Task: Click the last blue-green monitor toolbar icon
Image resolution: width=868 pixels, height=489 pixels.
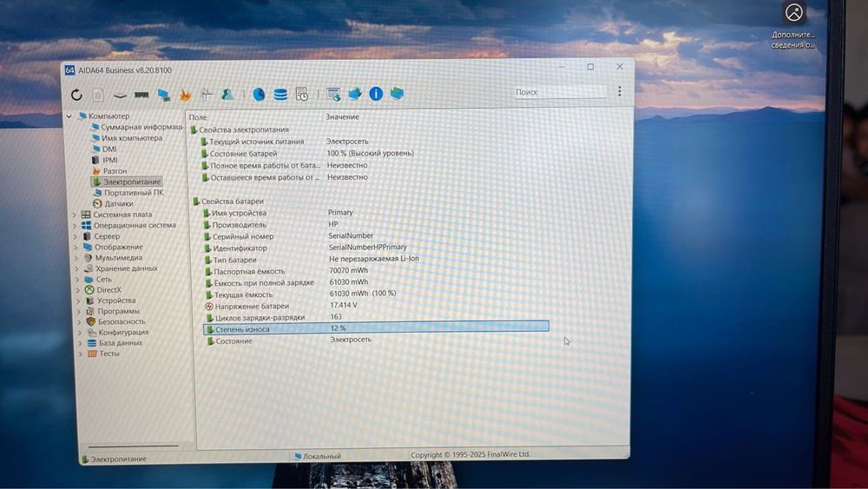Action: point(397,93)
